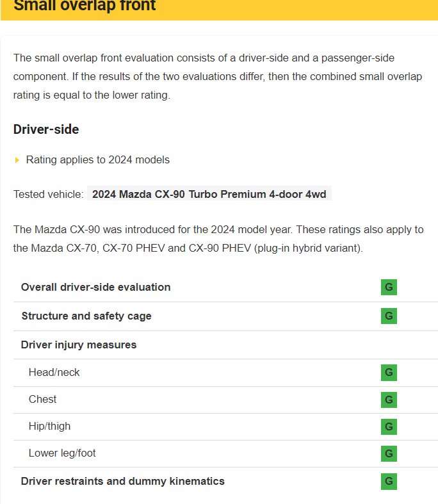The height and width of the screenshot is (504, 438).
Task: Click the Small overlap front yellow header
Action: click(x=85, y=6)
